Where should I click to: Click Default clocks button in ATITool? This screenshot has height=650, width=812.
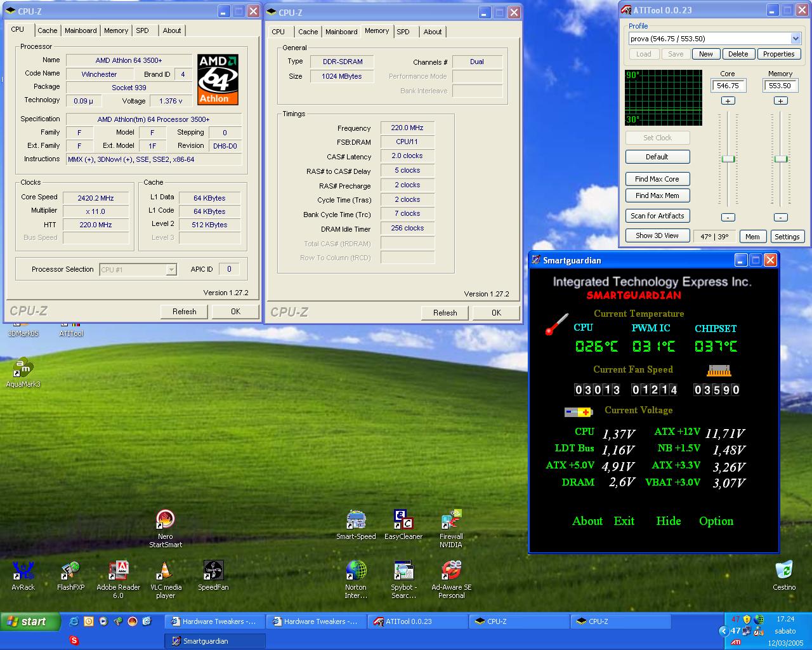coord(657,157)
